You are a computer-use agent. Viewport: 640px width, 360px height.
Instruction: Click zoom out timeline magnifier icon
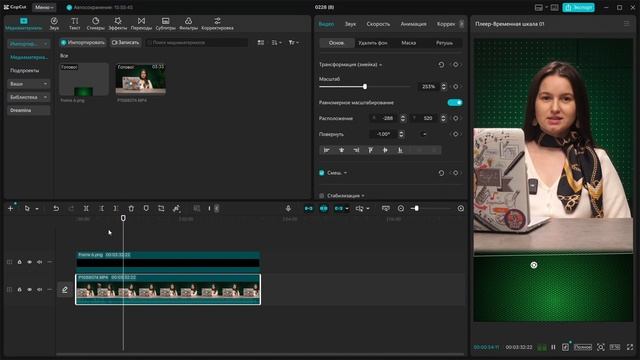click(401, 209)
